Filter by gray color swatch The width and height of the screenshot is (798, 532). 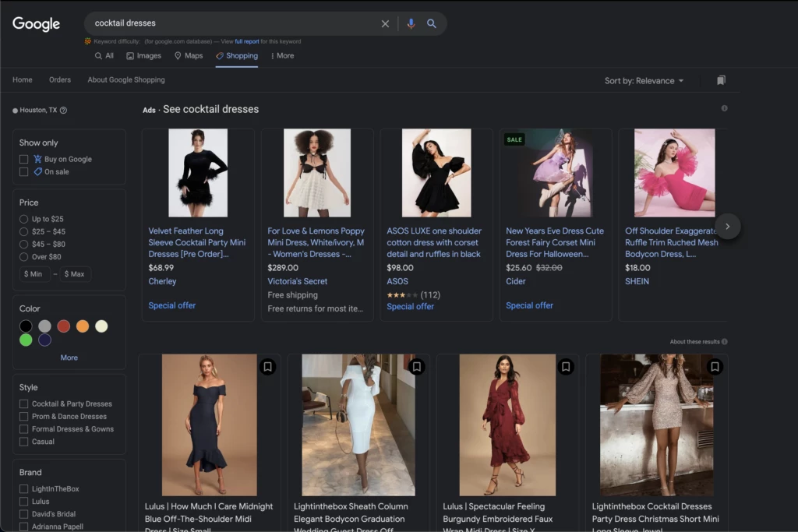coord(44,326)
